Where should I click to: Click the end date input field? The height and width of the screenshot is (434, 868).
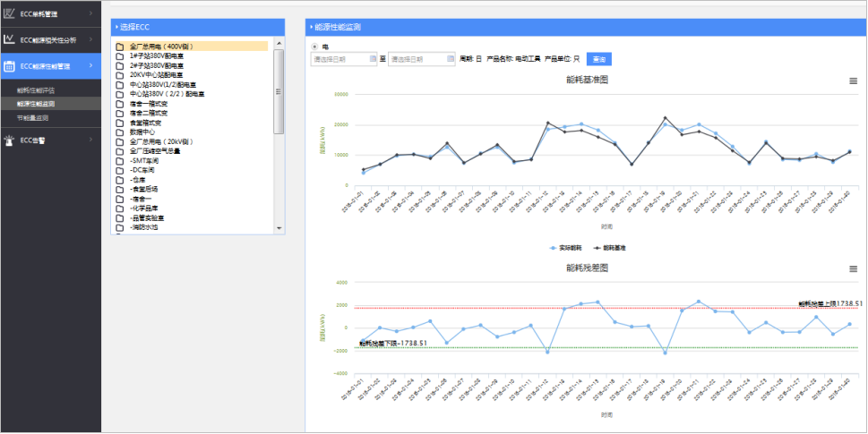pyautogui.click(x=421, y=58)
